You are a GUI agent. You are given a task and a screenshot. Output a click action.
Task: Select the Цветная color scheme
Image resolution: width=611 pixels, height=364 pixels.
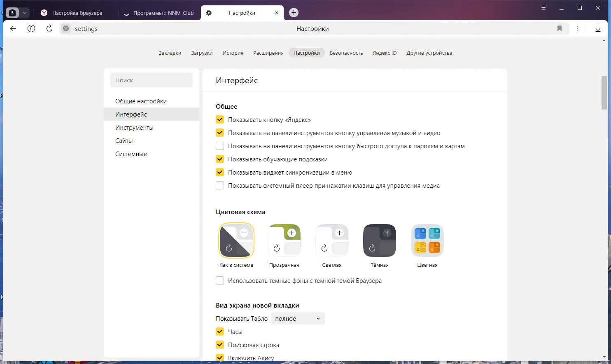(x=427, y=240)
